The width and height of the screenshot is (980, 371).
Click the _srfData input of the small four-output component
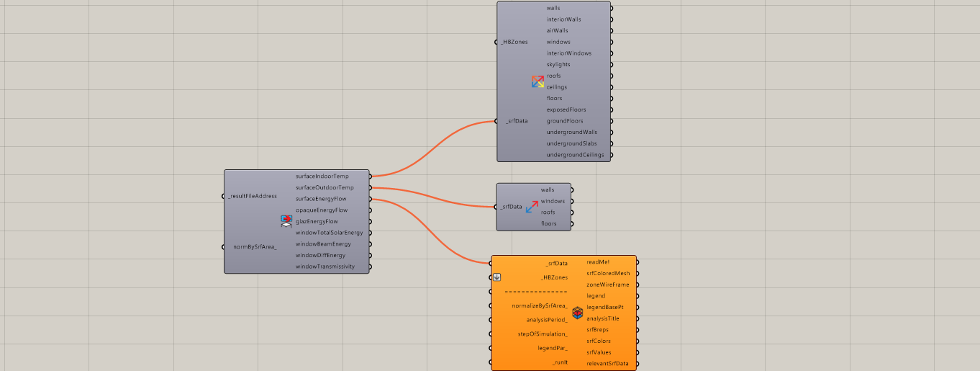pyautogui.click(x=512, y=207)
